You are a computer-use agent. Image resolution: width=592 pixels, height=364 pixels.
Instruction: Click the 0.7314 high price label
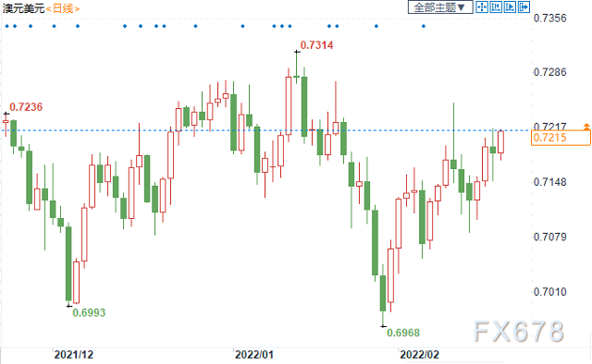(x=316, y=45)
